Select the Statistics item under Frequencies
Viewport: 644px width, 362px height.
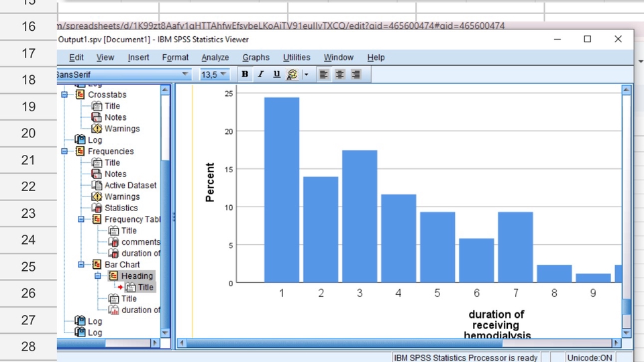[121, 208]
